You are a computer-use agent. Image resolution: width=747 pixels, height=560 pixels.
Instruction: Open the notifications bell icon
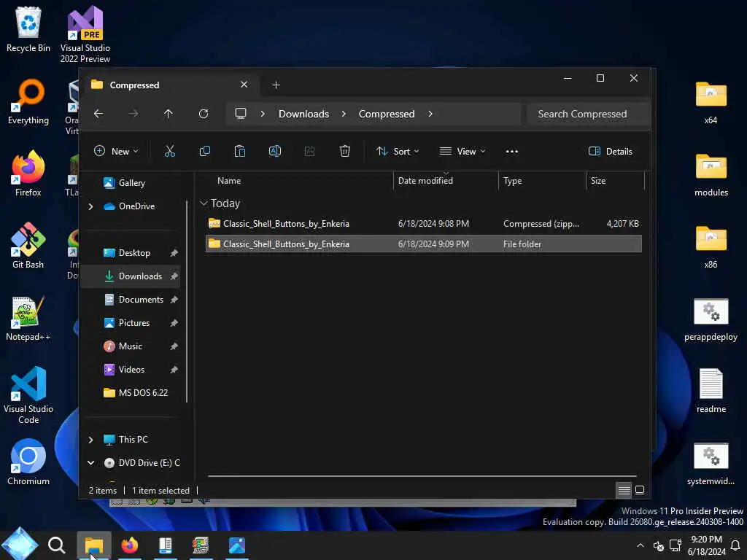coord(735,545)
